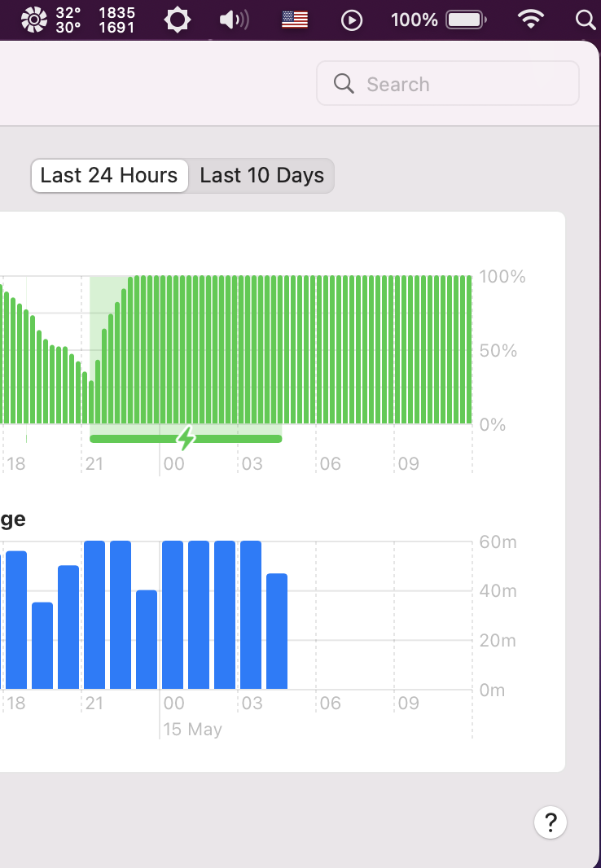Select the Last 24 Hours tab

tap(109, 176)
